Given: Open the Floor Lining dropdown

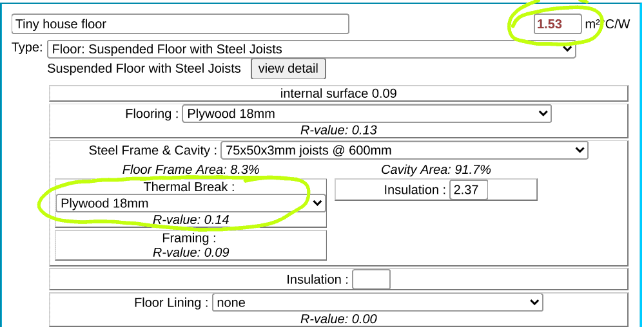Looking at the screenshot, I should [377, 303].
